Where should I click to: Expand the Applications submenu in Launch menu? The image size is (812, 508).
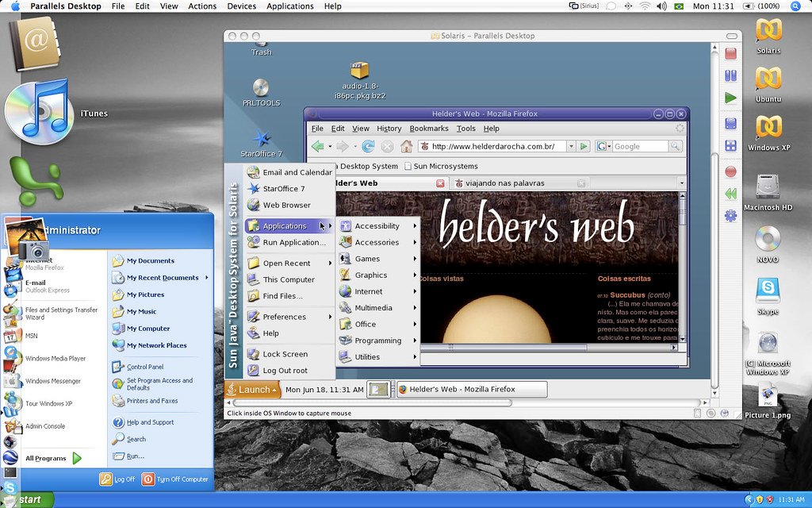coord(289,226)
